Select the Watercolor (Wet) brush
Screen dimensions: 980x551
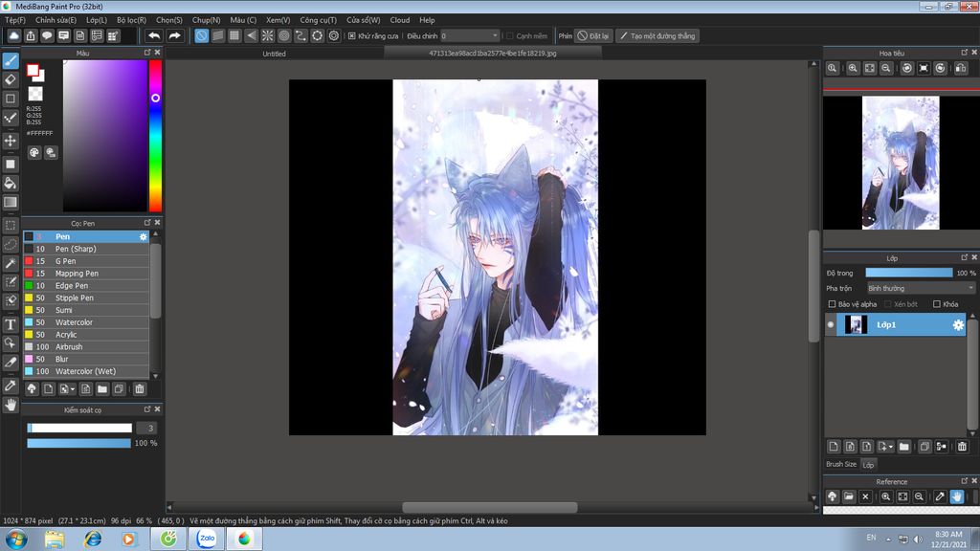[x=86, y=371]
